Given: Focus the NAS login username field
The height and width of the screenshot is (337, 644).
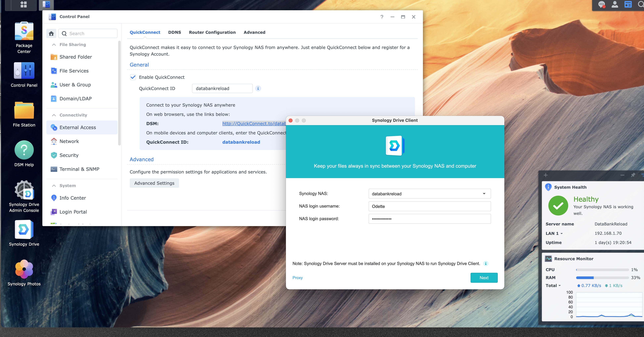Looking at the screenshot, I should click(x=430, y=206).
